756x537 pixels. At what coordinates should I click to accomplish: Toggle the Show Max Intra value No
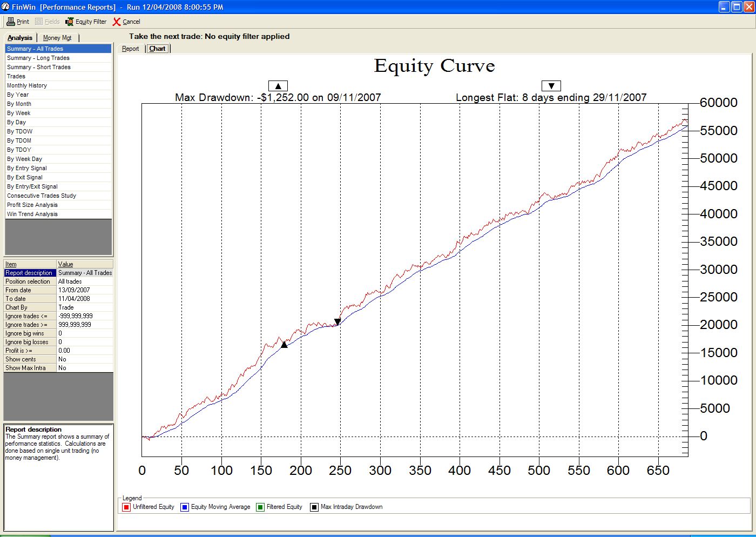click(x=85, y=368)
